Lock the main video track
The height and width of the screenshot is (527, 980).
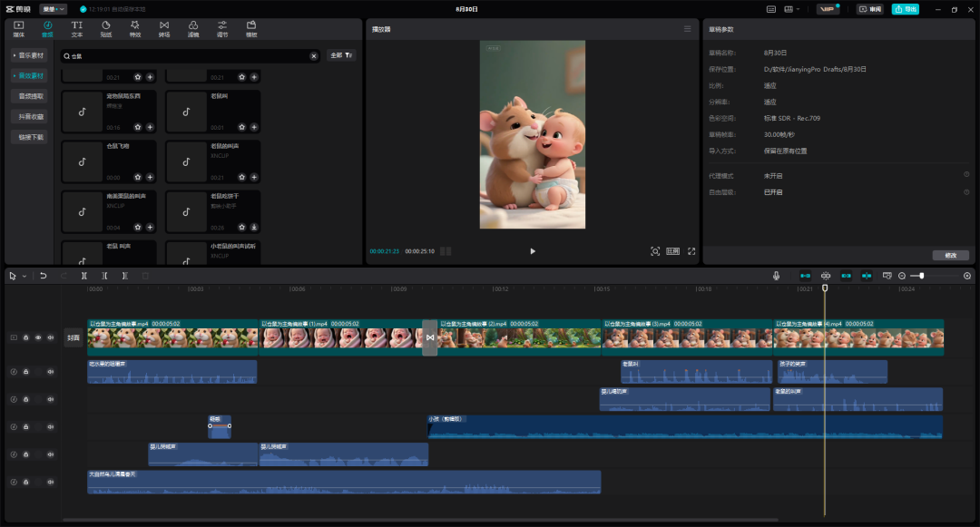tap(26, 337)
